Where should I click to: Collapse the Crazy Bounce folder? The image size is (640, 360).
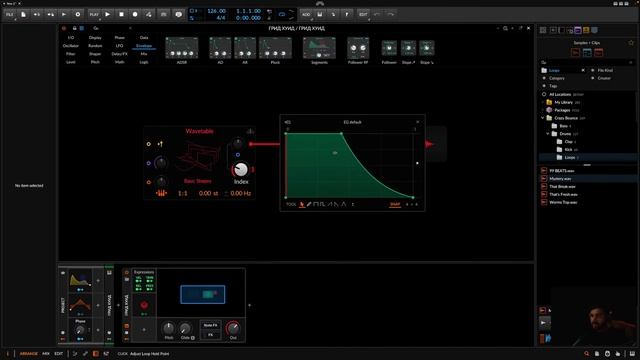click(x=543, y=118)
